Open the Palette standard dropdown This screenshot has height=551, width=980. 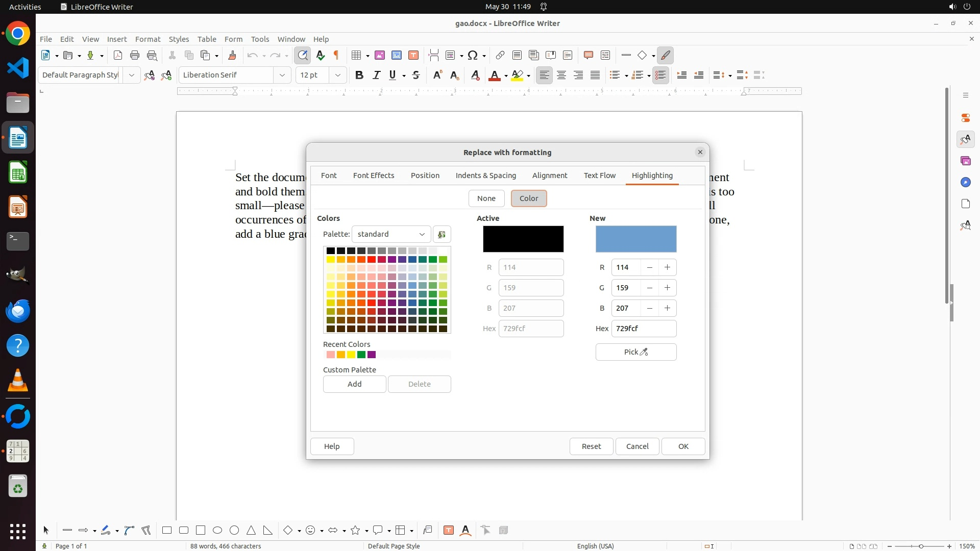point(391,234)
